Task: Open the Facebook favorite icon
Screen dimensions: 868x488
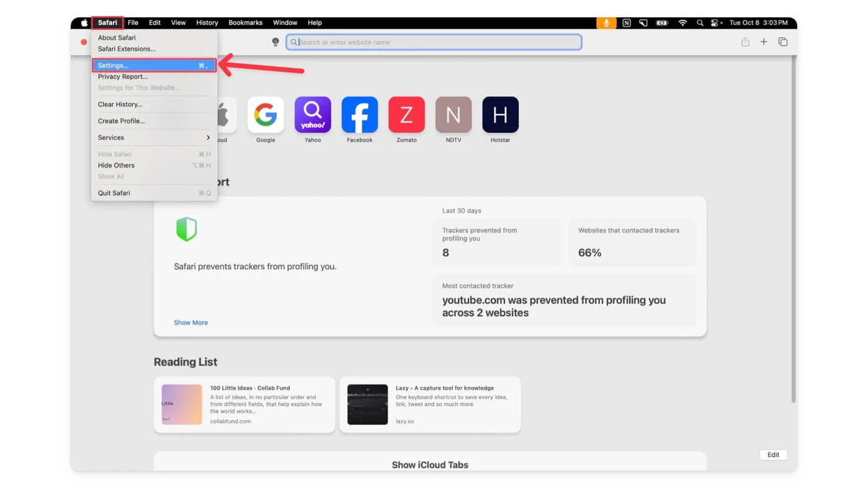Action: coord(360,115)
